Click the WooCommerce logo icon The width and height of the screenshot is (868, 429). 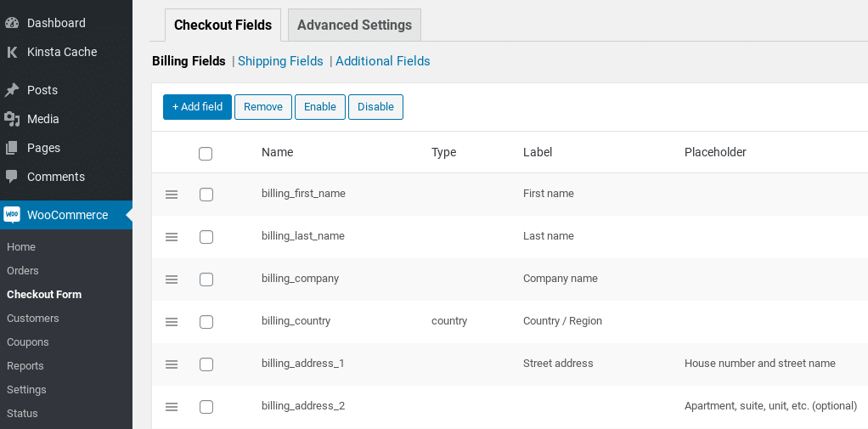pos(12,215)
